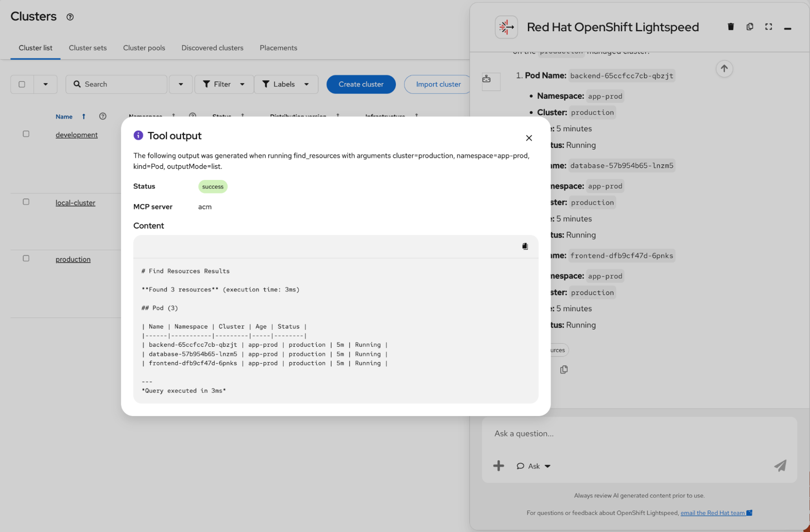The image size is (810, 532).
Task: Open the development cluster link
Action: point(77,135)
